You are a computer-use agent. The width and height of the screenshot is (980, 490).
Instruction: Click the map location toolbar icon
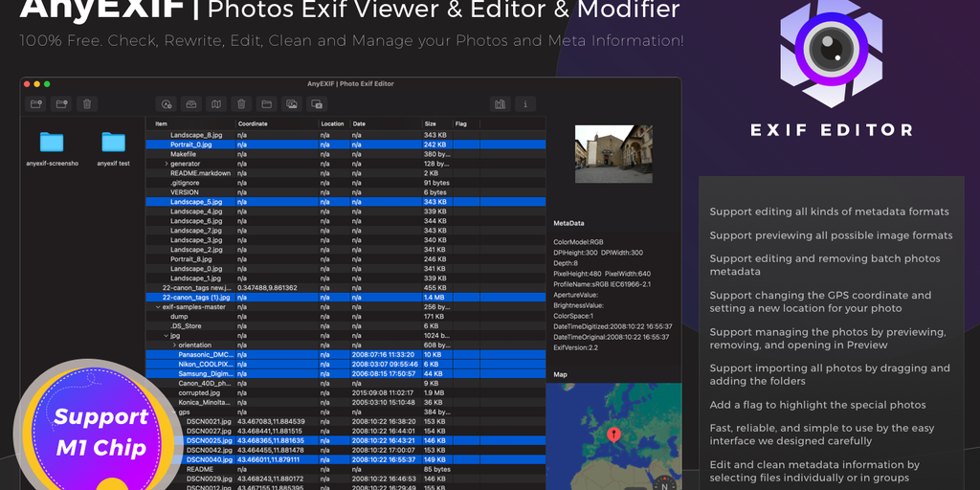tap(216, 103)
